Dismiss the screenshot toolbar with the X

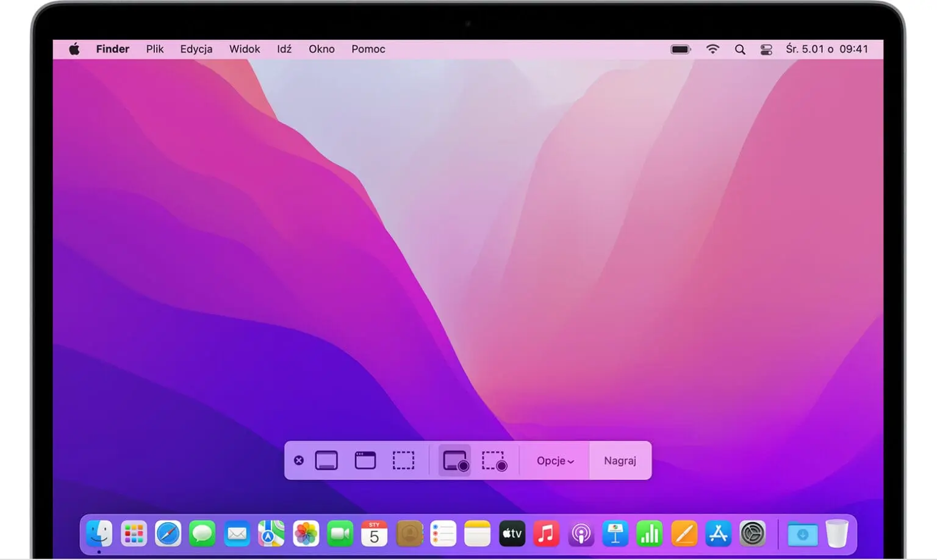pos(299,461)
